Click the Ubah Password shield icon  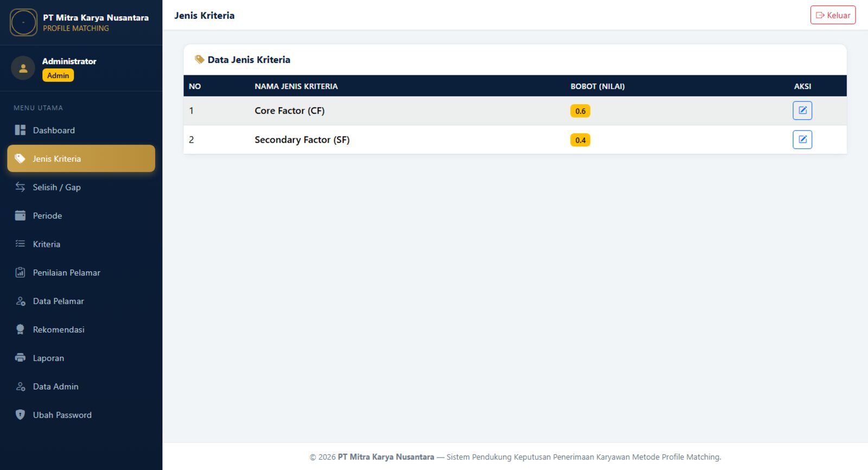pyautogui.click(x=20, y=415)
